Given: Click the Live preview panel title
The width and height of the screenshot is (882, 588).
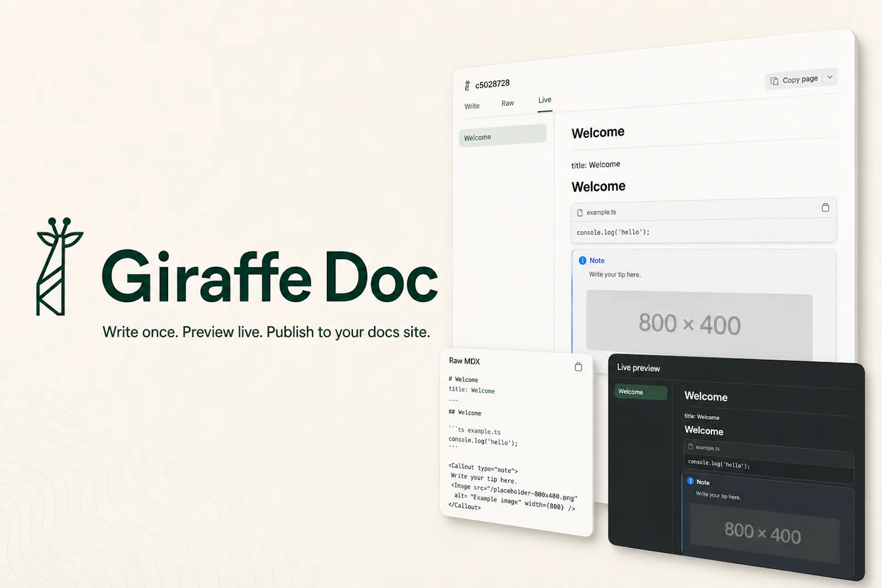Looking at the screenshot, I should tap(638, 368).
